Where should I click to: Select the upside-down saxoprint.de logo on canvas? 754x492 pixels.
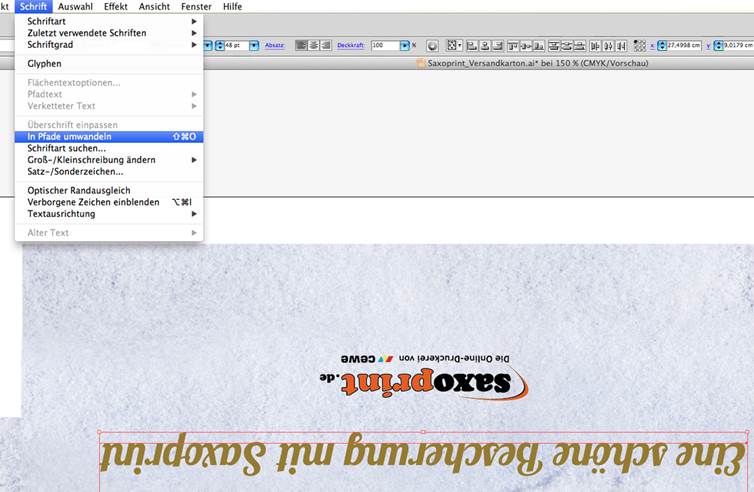point(424,383)
